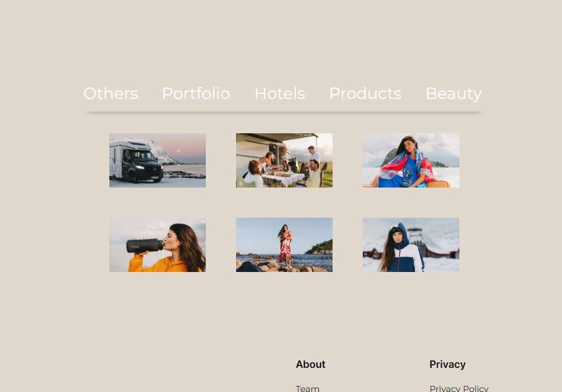This screenshot has width=562, height=392.
Task: Click the moon in the camper van photo
Action: coord(179,151)
